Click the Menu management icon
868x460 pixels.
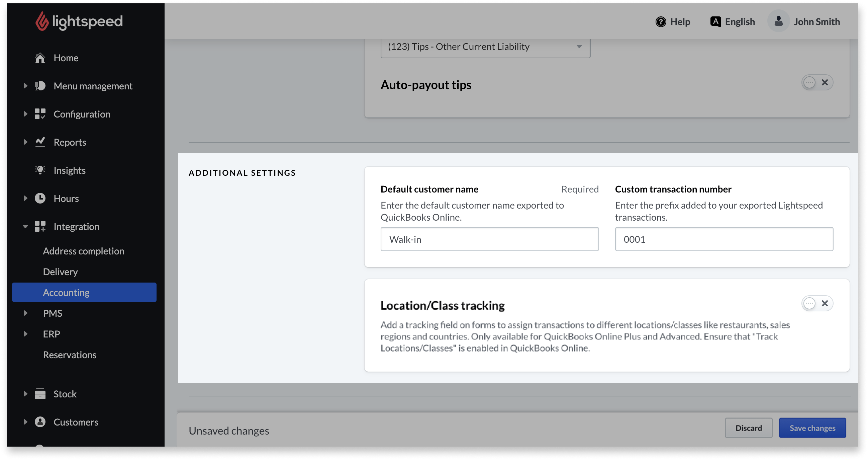click(x=40, y=86)
